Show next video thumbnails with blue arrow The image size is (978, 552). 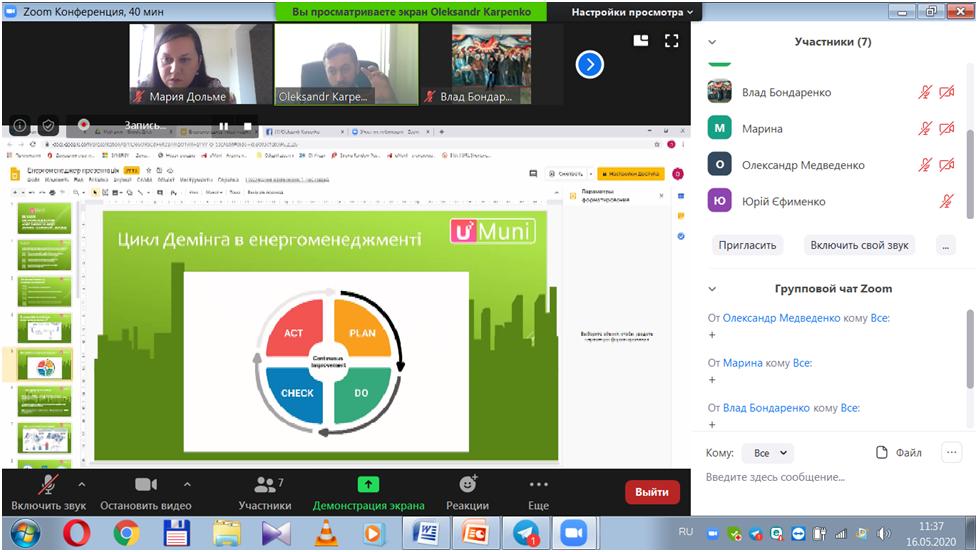click(x=590, y=65)
